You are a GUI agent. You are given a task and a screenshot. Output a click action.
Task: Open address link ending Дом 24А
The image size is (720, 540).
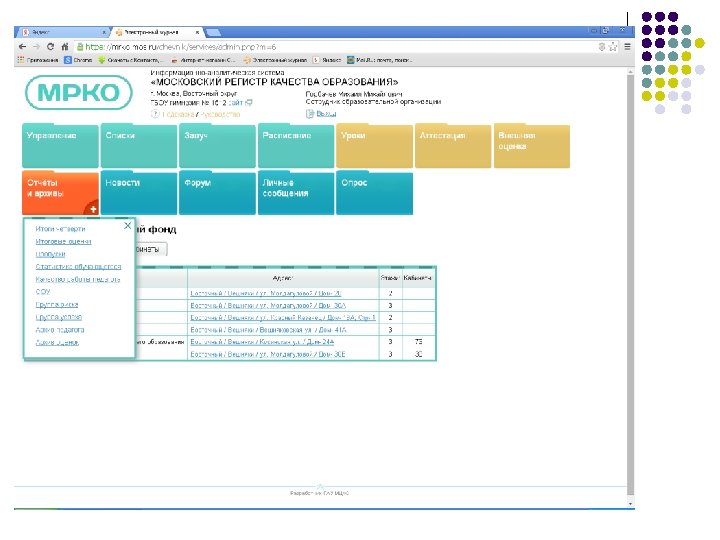262,342
